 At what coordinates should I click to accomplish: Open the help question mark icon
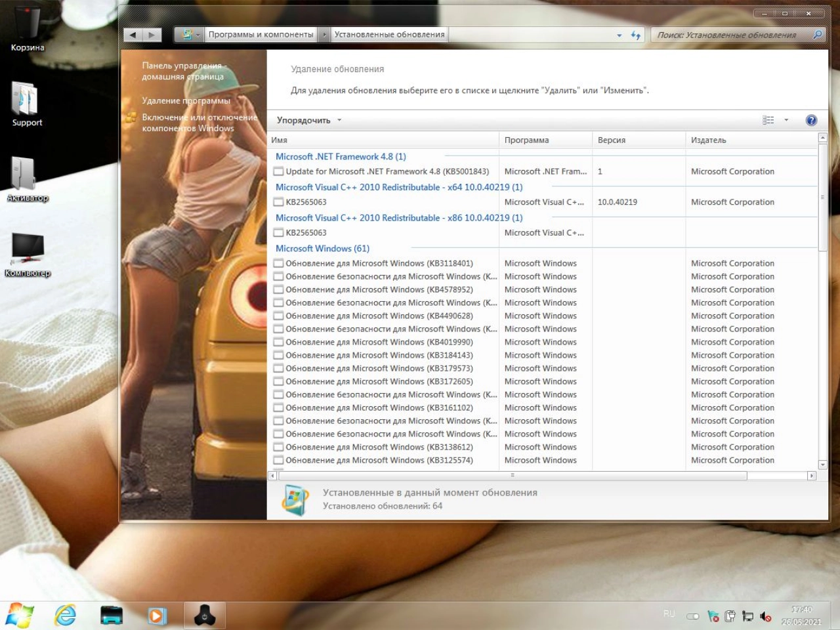[x=811, y=120]
